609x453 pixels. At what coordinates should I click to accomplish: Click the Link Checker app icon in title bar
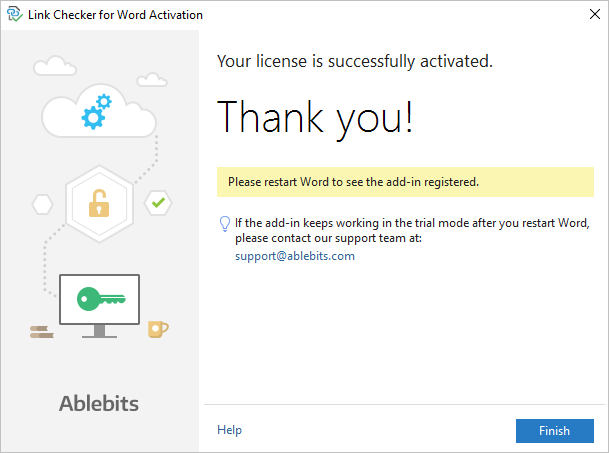tap(14, 14)
